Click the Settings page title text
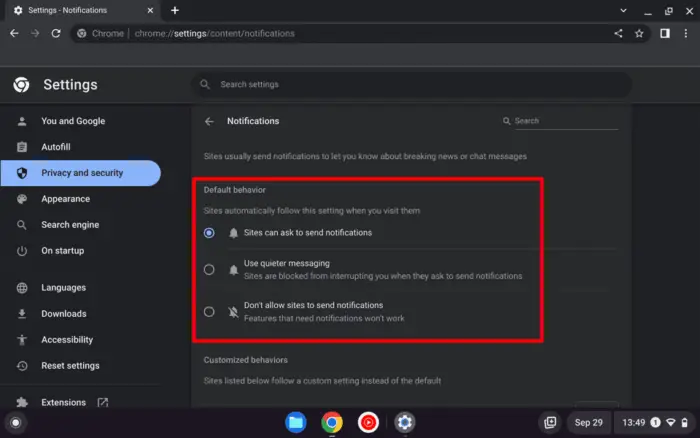 tap(70, 84)
